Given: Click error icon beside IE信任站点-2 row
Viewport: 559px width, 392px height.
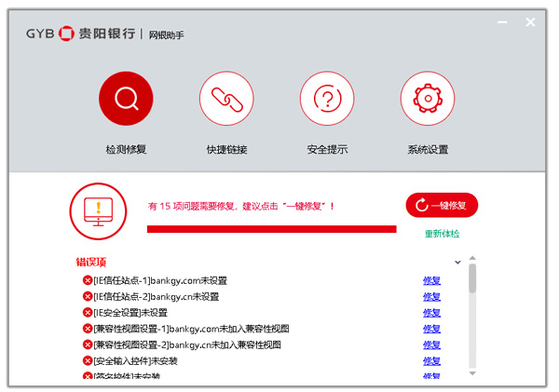Looking at the screenshot, I should [88, 296].
